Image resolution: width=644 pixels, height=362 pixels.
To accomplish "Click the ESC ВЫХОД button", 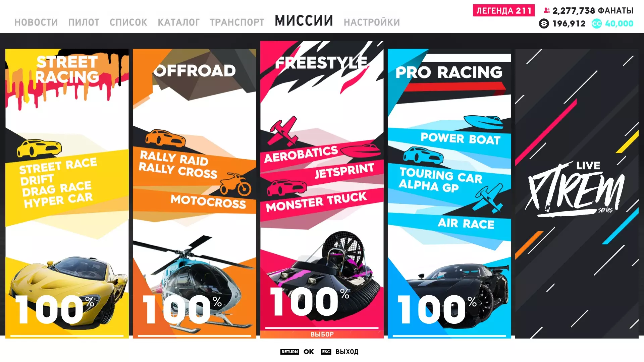I will (339, 352).
